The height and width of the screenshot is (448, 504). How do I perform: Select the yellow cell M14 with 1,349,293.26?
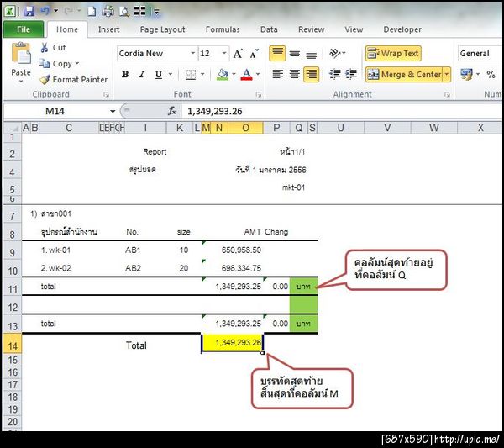232,343
